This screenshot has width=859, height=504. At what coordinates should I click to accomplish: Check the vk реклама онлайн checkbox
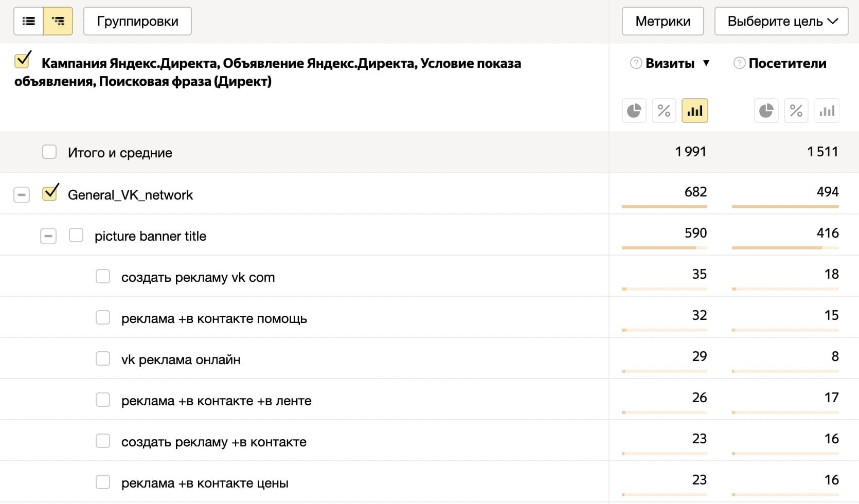(x=103, y=358)
